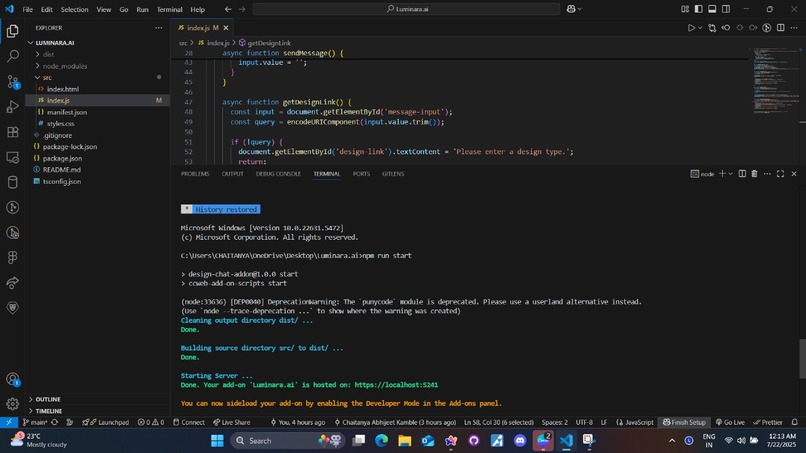Open the Search view in activity bar
The height and width of the screenshot is (453, 806).
(x=12, y=56)
